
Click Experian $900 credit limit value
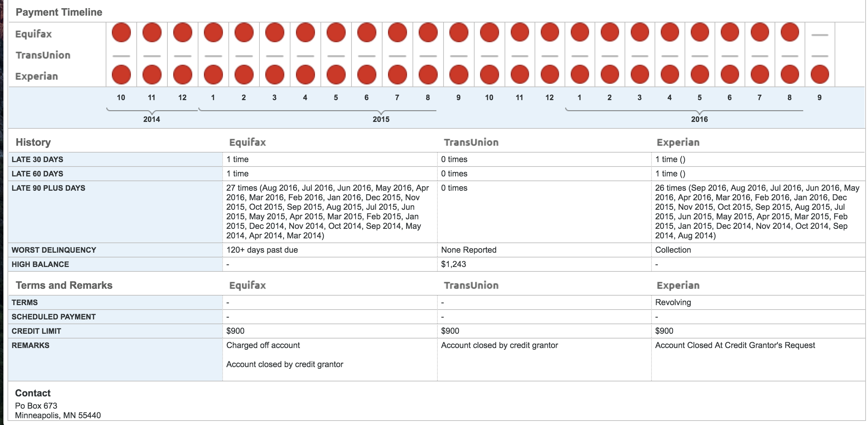click(664, 331)
